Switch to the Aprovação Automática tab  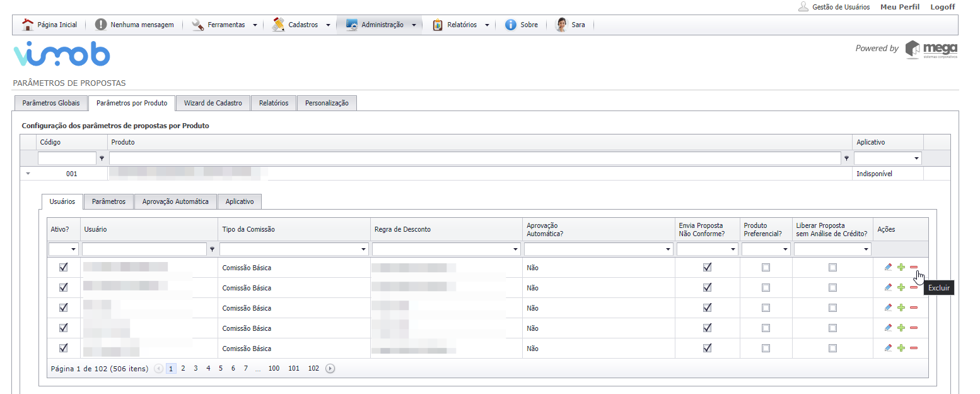pyautogui.click(x=175, y=201)
